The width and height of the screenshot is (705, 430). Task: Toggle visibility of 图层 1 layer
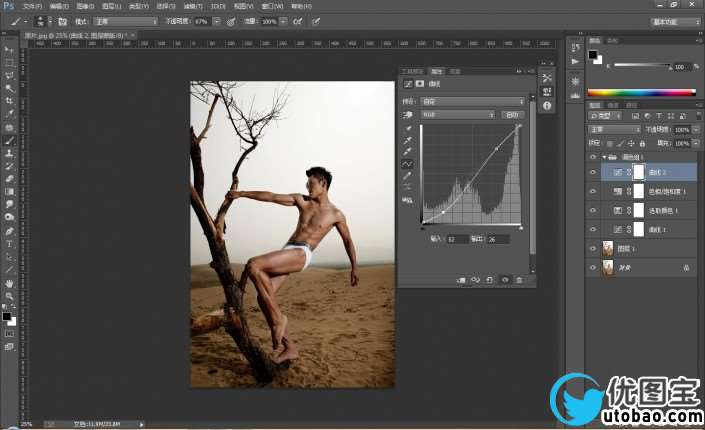(x=592, y=248)
